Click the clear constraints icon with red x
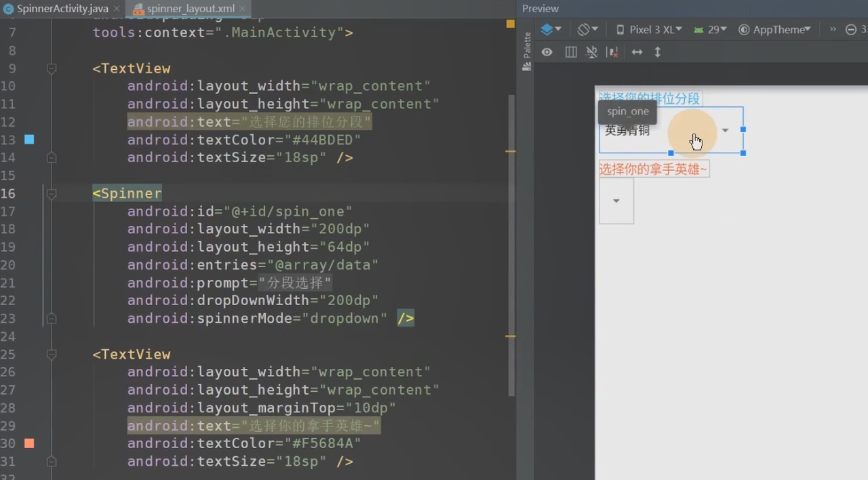The width and height of the screenshot is (868, 480). tap(612, 52)
